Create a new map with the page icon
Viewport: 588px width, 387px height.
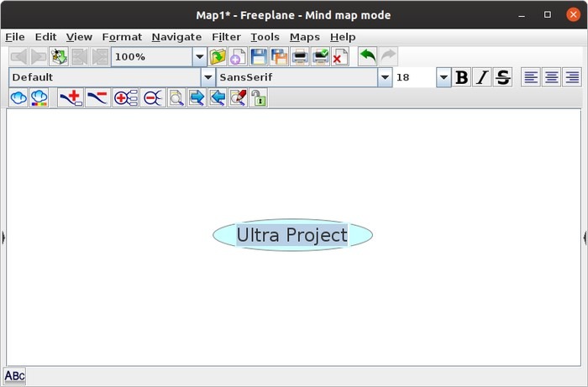coord(238,56)
